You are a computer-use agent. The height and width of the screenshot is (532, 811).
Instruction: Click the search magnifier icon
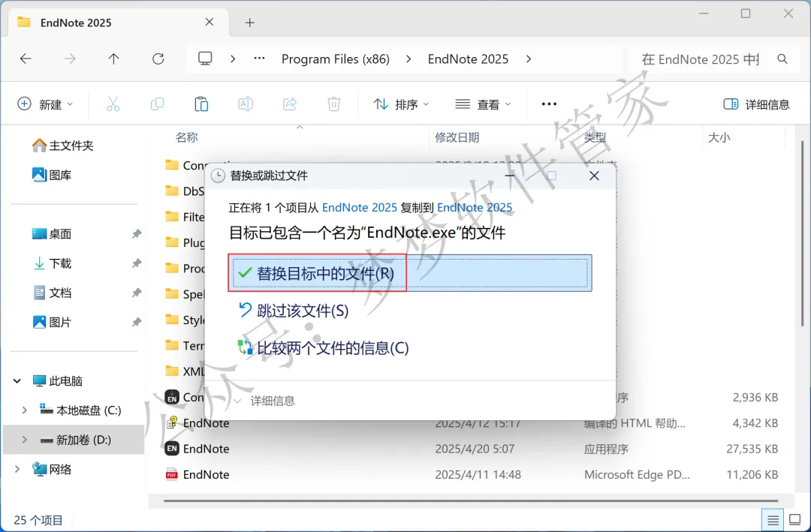tap(782, 59)
